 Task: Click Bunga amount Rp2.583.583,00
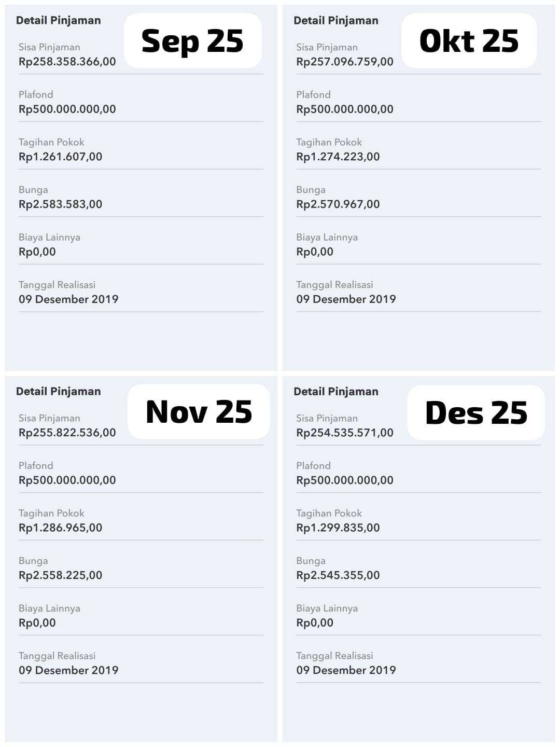tap(61, 204)
